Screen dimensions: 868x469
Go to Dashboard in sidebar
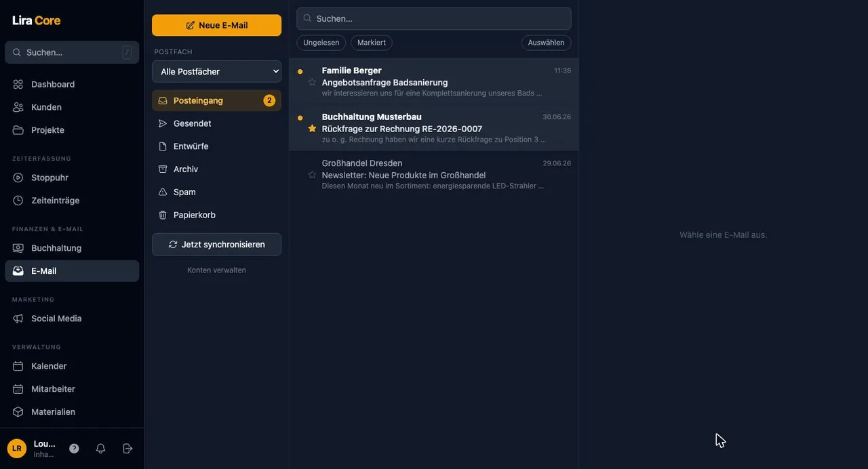coord(72,85)
